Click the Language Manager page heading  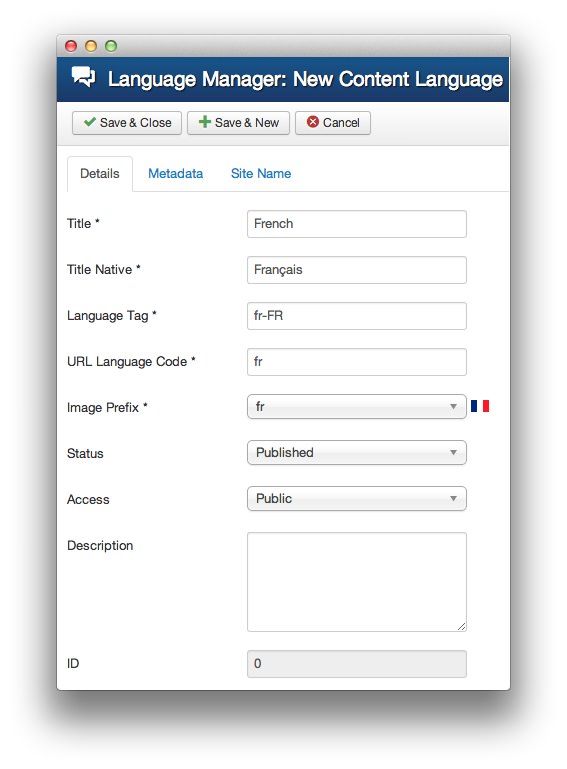point(305,79)
